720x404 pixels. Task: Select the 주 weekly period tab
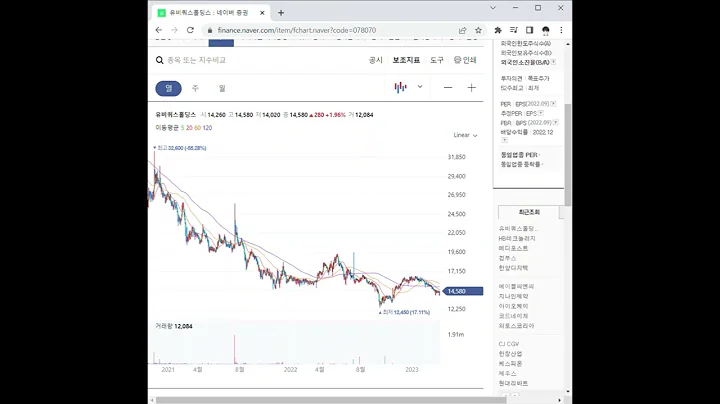tap(195, 88)
